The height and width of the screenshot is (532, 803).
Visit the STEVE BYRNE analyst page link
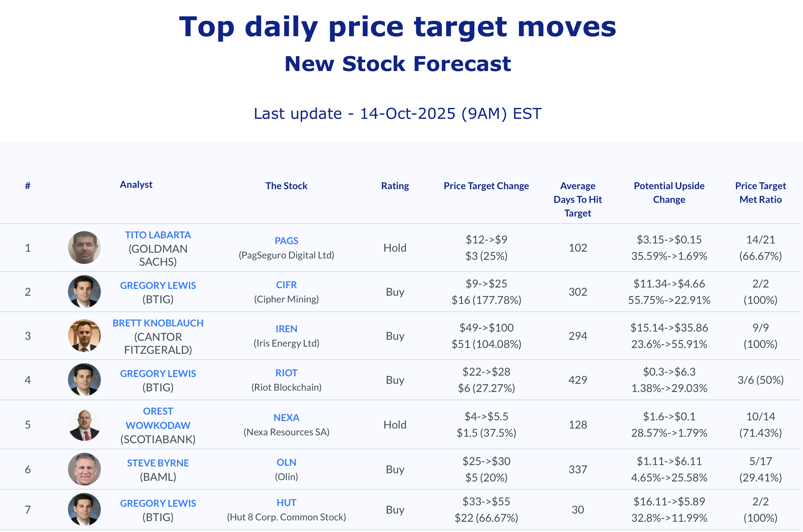[x=158, y=463]
